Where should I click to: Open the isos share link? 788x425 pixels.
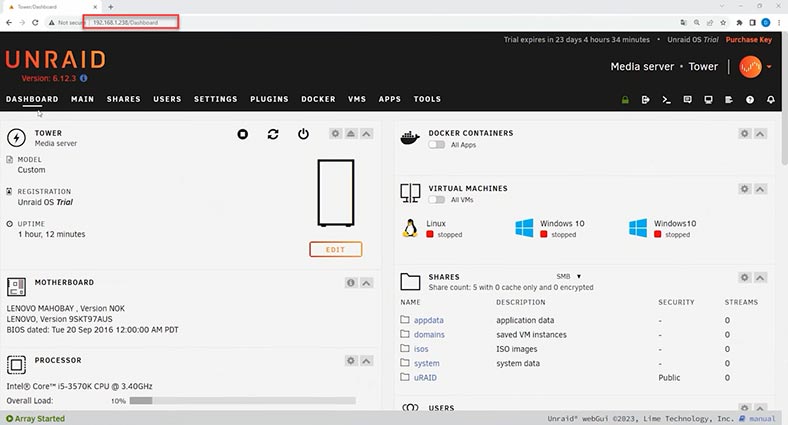tap(421, 349)
